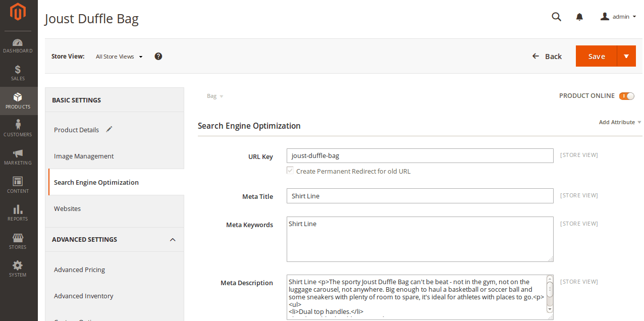Click the pencil icon beside Product Details
The width and height of the screenshot is (644, 321).
click(x=109, y=129)
